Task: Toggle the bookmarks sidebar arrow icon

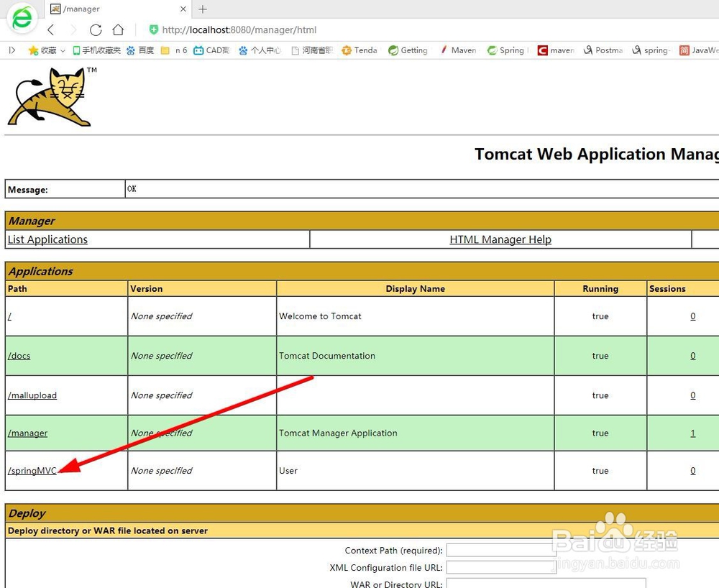Action: click(x=12, y=50)
